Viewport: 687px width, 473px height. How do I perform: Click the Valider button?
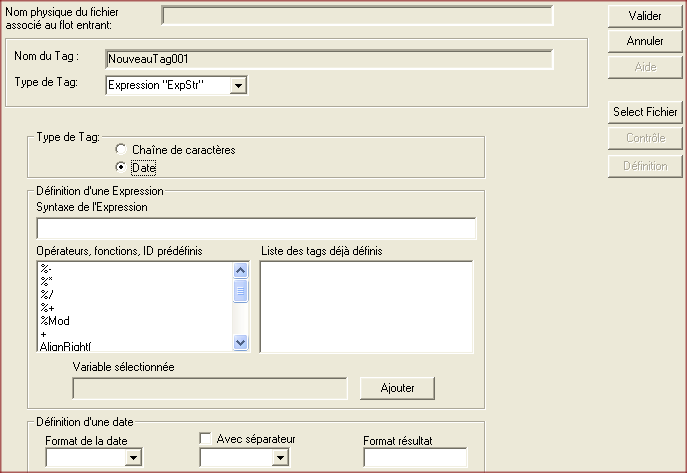pos(645,17)
